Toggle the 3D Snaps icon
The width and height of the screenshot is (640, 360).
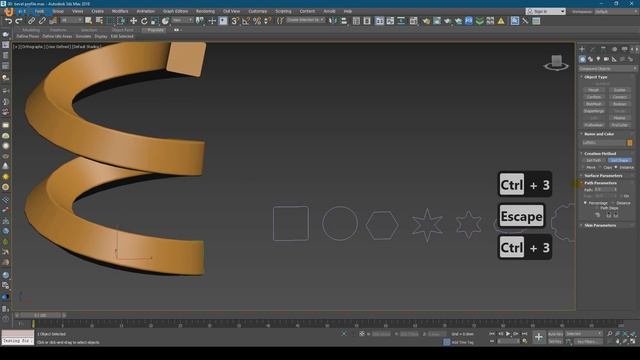[x=235, y=21]
